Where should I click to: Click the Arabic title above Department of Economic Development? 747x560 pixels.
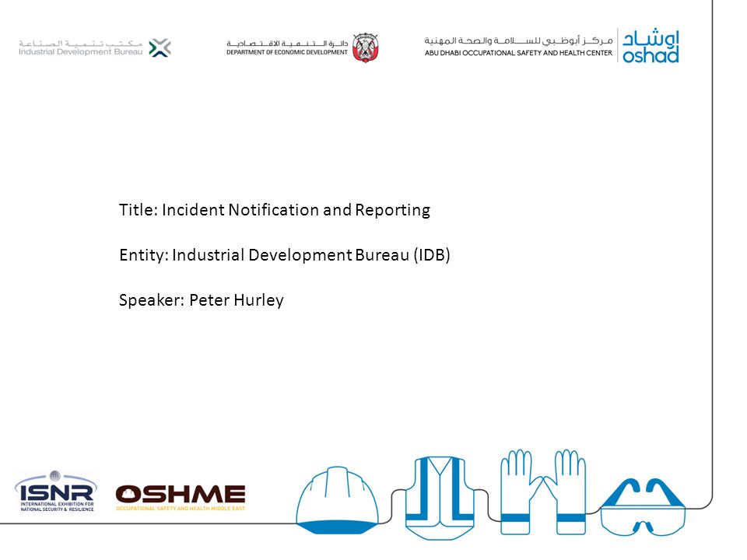[x=287, y=44]
